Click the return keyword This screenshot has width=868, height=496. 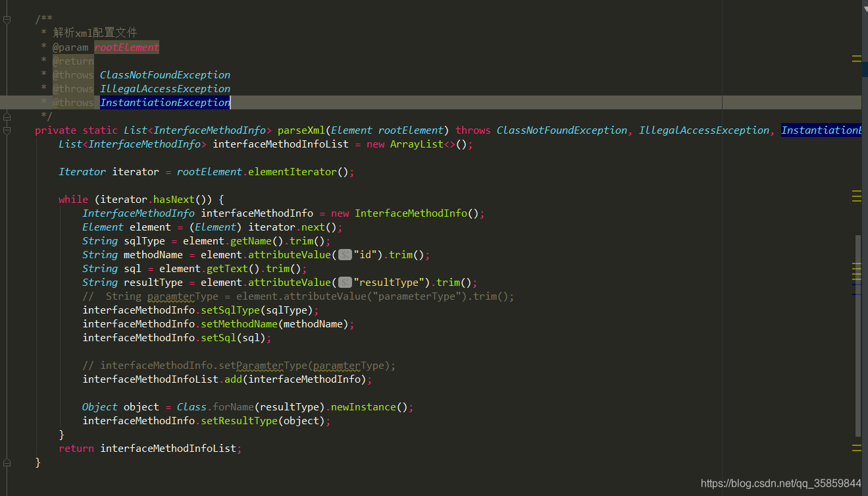click(76, 449)
